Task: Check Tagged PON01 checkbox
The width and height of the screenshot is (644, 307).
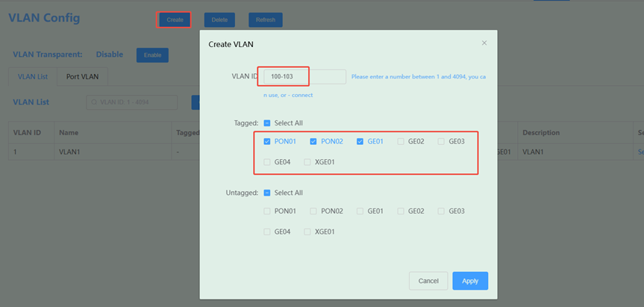Action: click(x=267, y=141)
